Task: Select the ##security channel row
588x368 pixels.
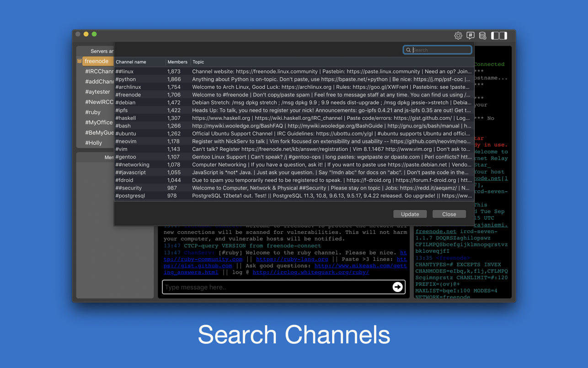Action: pyautogui.click(x=294, y=188)
